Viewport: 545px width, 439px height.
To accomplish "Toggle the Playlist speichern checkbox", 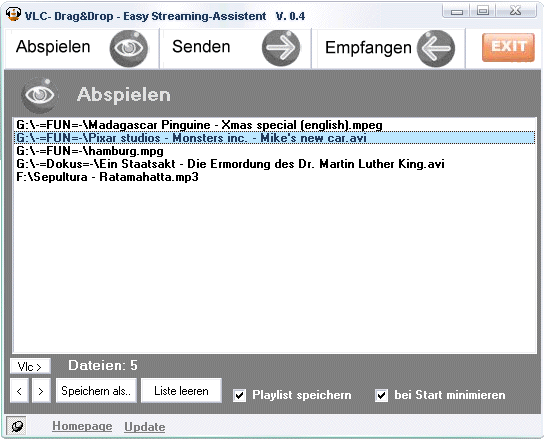I will tap(239, 396).
